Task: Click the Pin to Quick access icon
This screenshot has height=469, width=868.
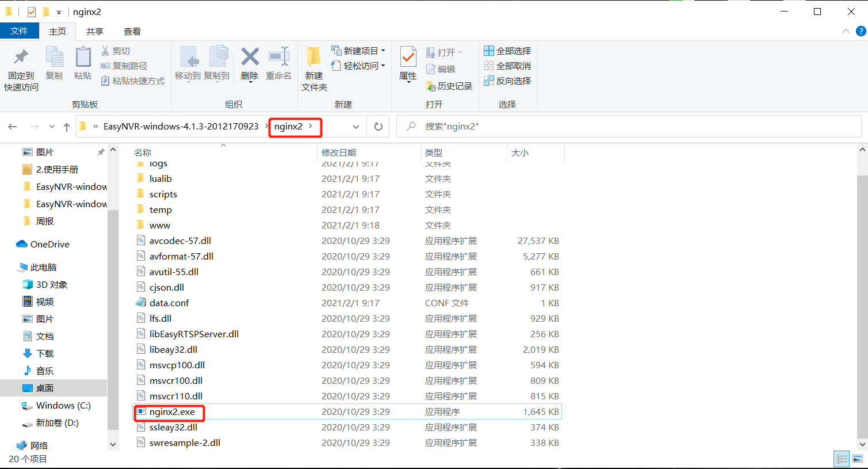Action: [x=21, y=57]
